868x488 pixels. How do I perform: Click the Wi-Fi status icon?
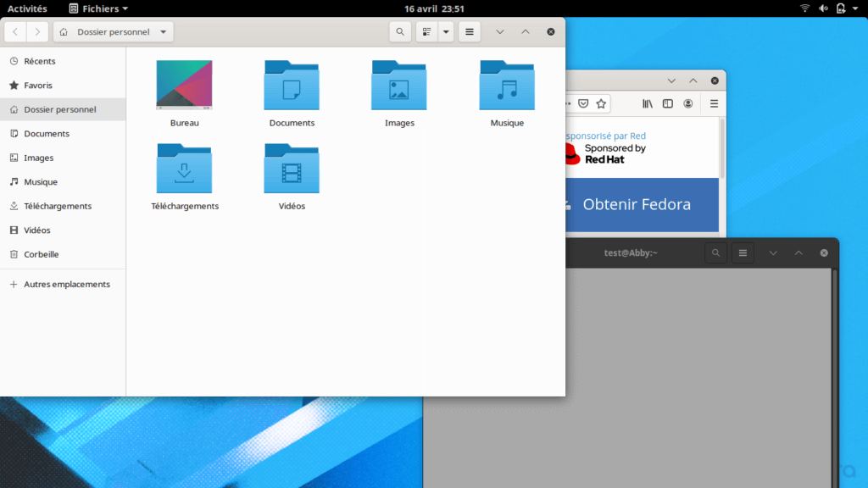pos(805,8)
